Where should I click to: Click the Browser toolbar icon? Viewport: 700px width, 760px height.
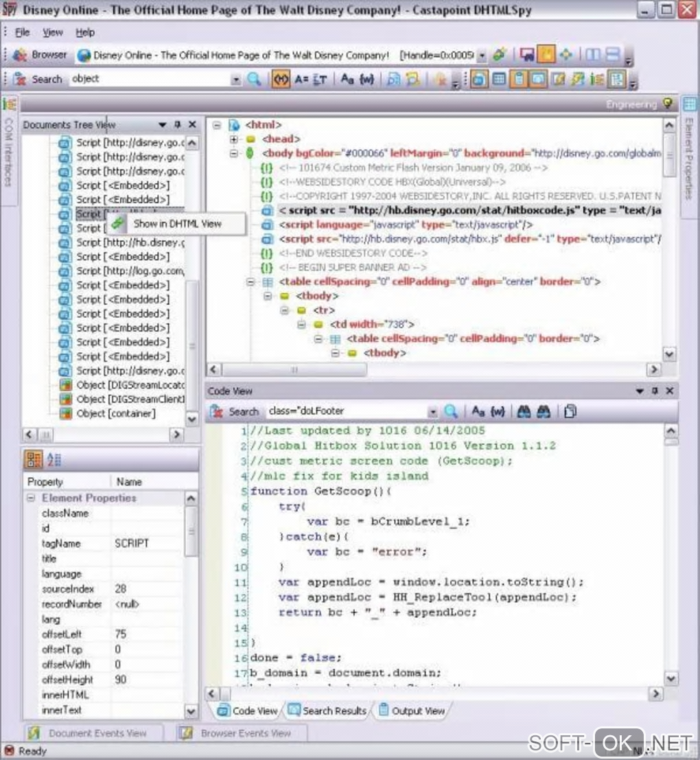20,55
